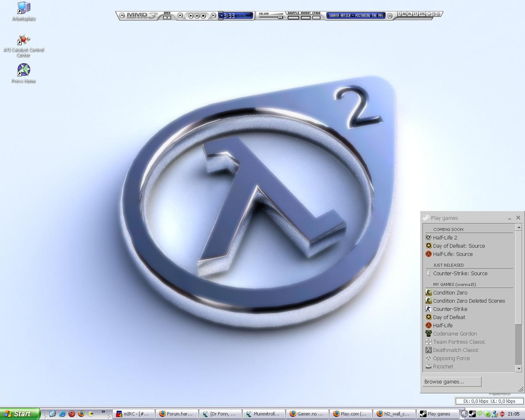Select Half-Life: Source in the games list

(x=469, y=254)
